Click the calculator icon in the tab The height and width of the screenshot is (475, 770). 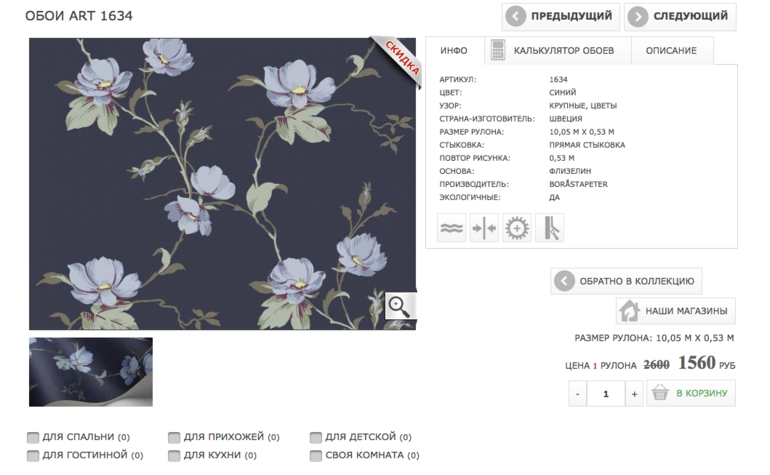pos(497,50)
